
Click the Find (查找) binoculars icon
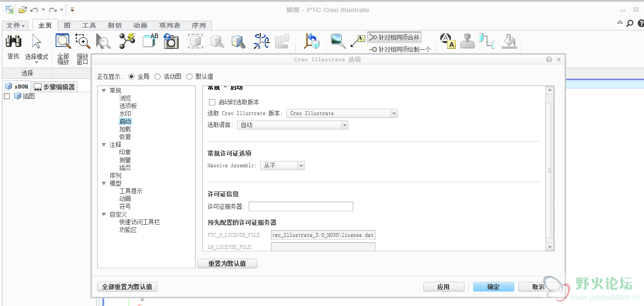pyautogui.click(x=13, y=42)
